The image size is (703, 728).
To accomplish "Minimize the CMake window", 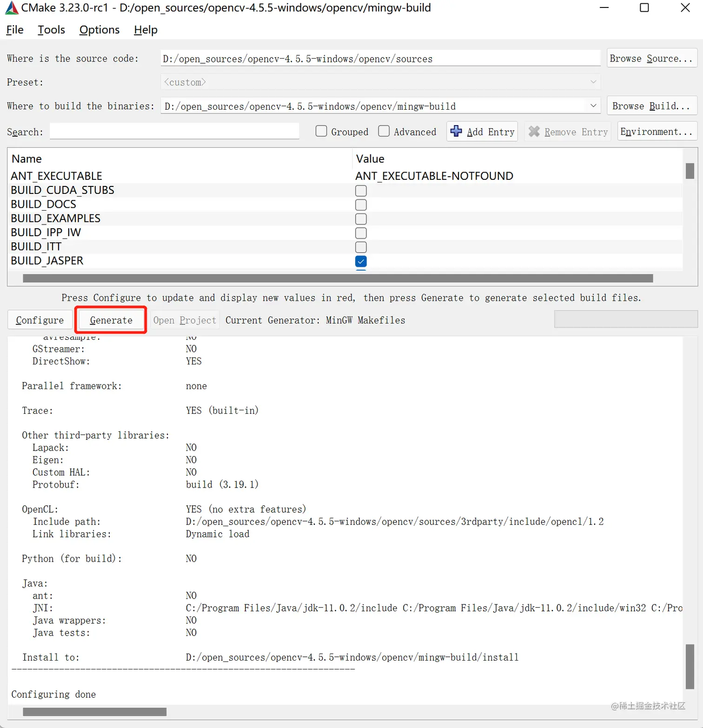I will tap(604, 7).
